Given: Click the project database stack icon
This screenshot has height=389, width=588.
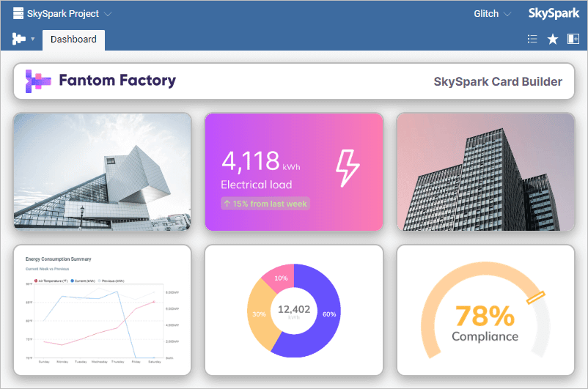Looking at the screenshot, I should coord(18,13).
